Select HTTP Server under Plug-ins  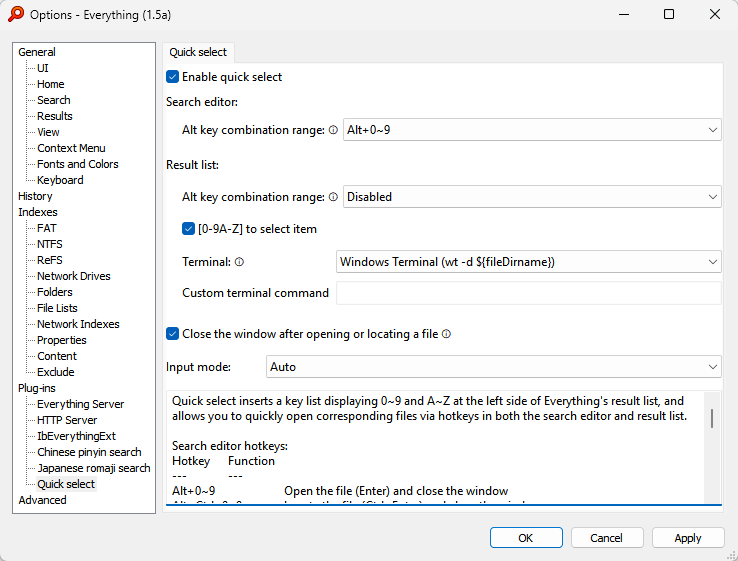click(67, 420)
